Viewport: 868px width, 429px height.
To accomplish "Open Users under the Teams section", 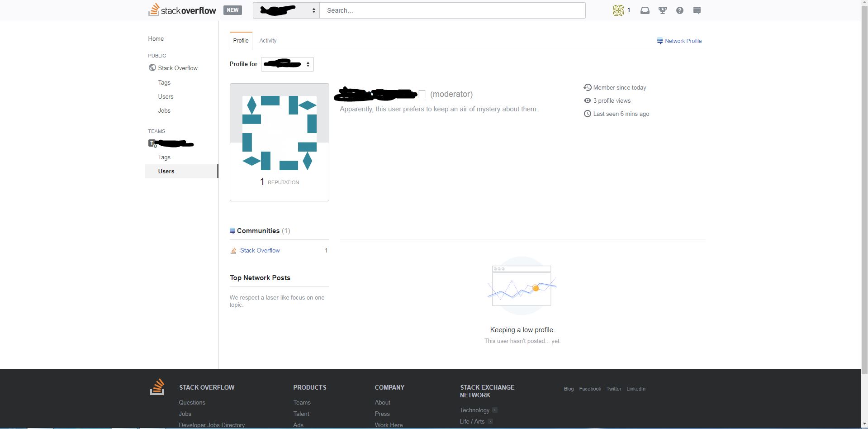I will coord(166,171).
